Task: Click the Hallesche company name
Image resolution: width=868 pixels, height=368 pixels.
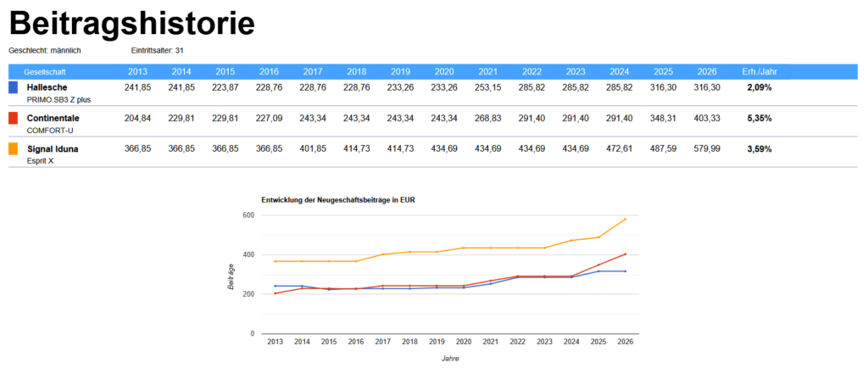Action: [x=47, y=87]
